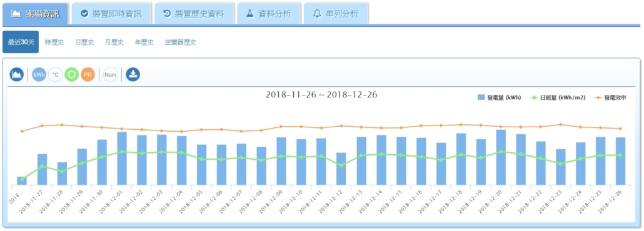The image size is (644, 231).
Task: Click the bar for 2018-11-30
Action: [102, 162]
